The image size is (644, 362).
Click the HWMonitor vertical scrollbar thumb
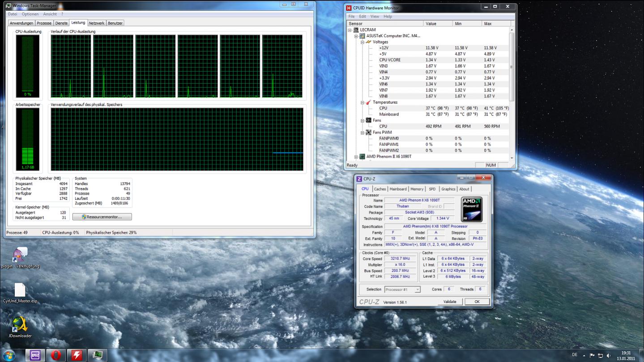coord(512,67)
